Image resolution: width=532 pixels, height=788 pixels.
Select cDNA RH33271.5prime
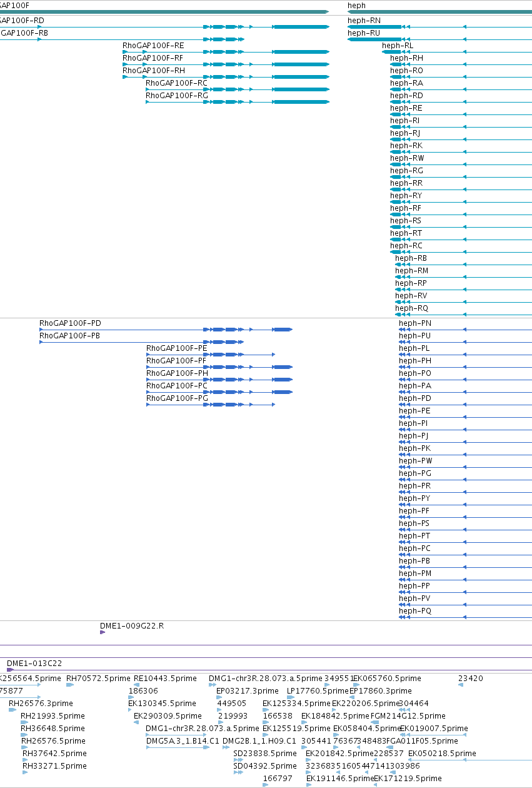(54, 766)
